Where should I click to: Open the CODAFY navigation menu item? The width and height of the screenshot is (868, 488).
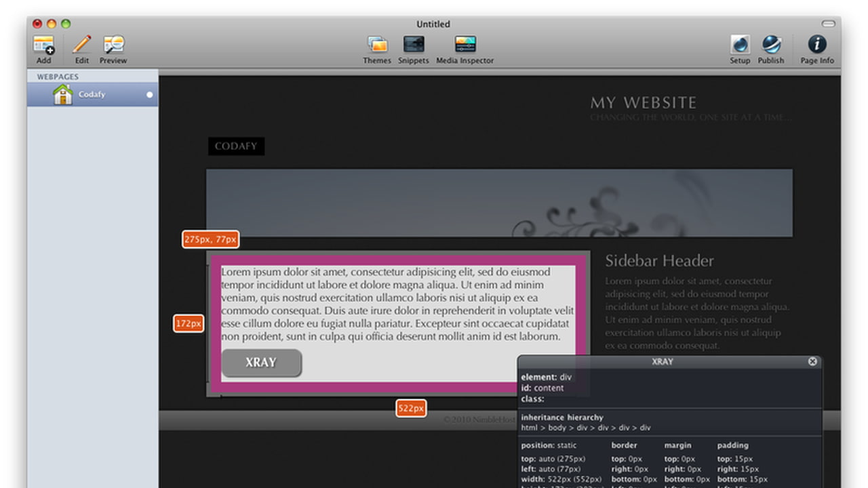point(236,146)
